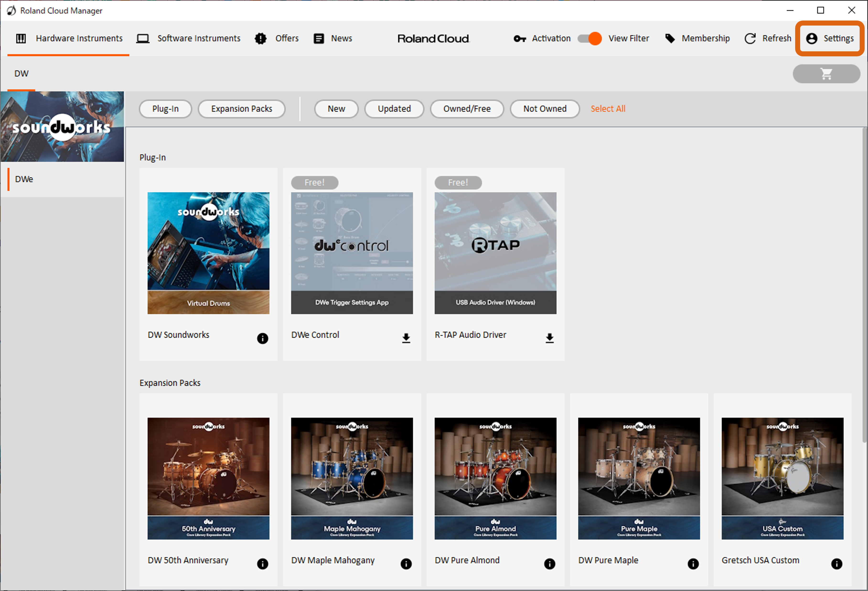Toggle the View Filter switch
Image resolution: width=868 pixels, height=591 pixels.
click(x=589, y=38)
